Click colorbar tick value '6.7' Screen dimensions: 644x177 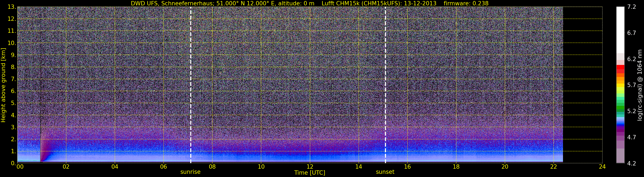point(632,33)
